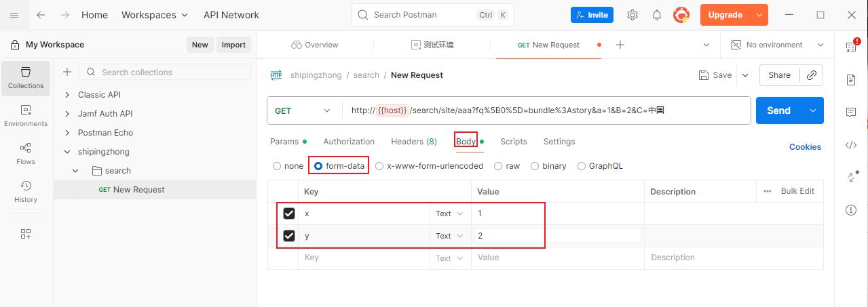Image resolution: width=868 pixels, height=307 pixels.
Task: Open the code snippet panel icon
Action: [x=851, y=145]
